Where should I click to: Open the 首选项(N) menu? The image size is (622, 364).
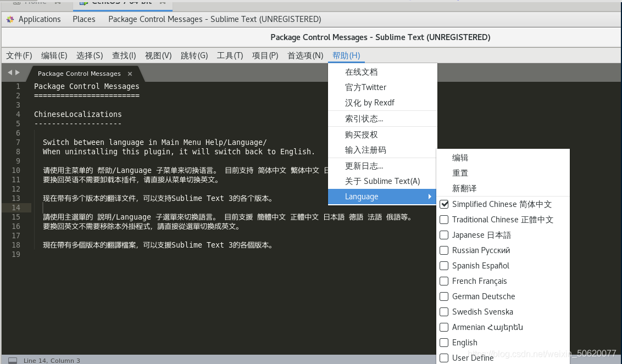coord(305,55)
